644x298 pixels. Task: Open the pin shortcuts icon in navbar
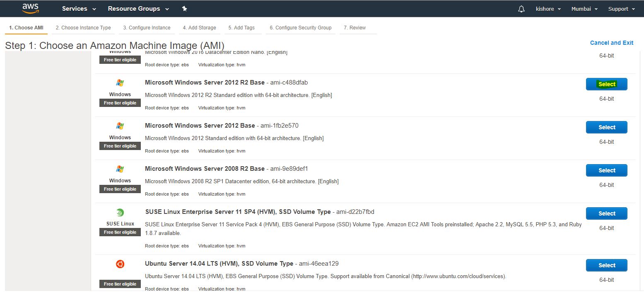pyautogui.click(x=185, y=9)
